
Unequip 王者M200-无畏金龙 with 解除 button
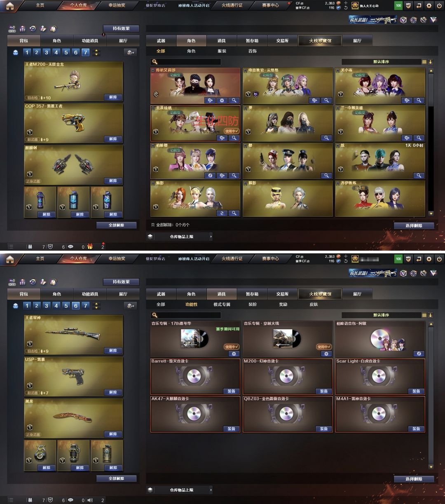click(x=113, y=97)
